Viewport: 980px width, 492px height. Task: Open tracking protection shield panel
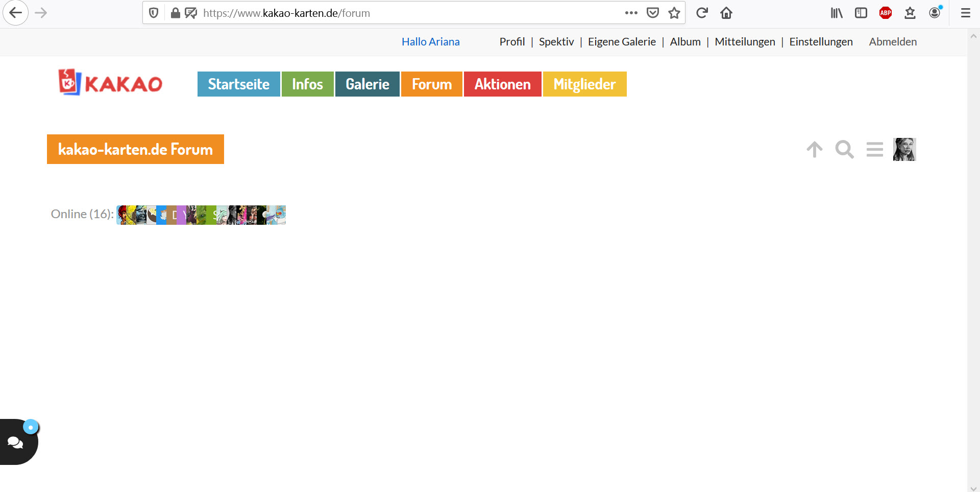click(x=154, y=13)
